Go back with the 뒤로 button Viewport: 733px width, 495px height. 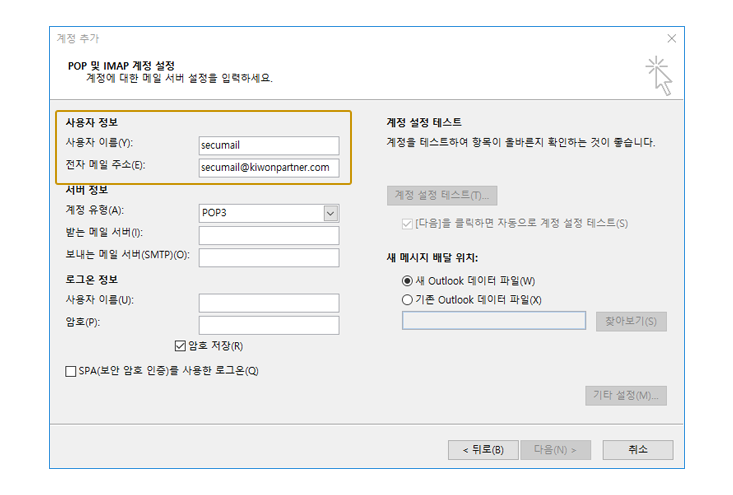pyautogui.click(x=482, y=449)
